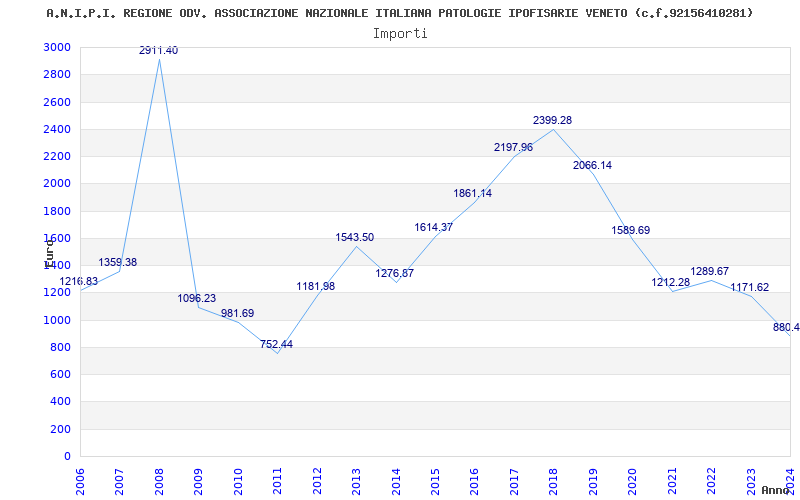The image size is (800, 500).
Task: Select the 1171.62 data label
Action: click(x=749, y=287)
